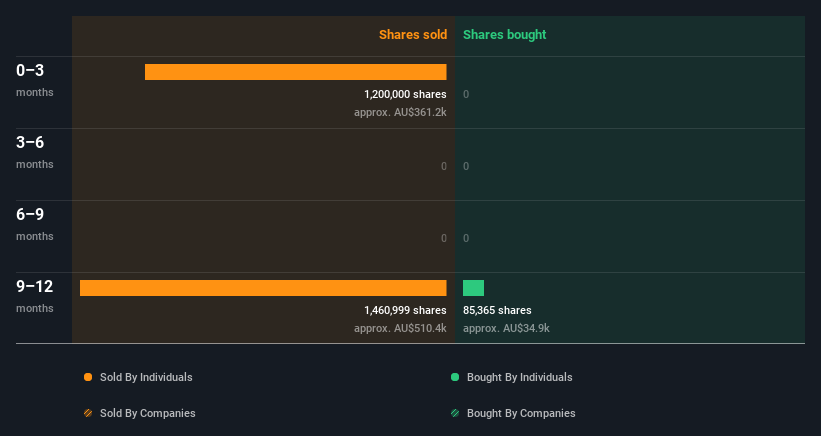Click the Sold By Individuals legend label

146,377
